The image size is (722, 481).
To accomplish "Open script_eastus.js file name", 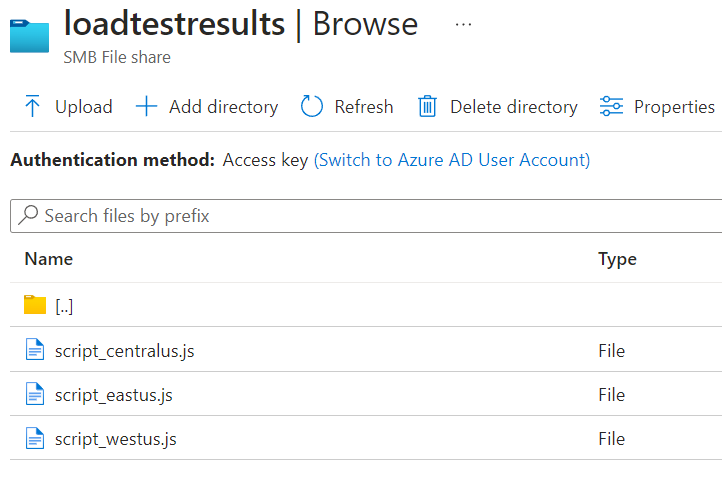I will (114, 395).
